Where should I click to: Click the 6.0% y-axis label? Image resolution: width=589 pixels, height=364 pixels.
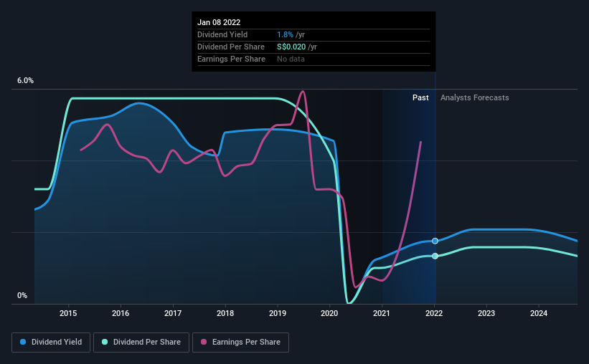(25, 81)
